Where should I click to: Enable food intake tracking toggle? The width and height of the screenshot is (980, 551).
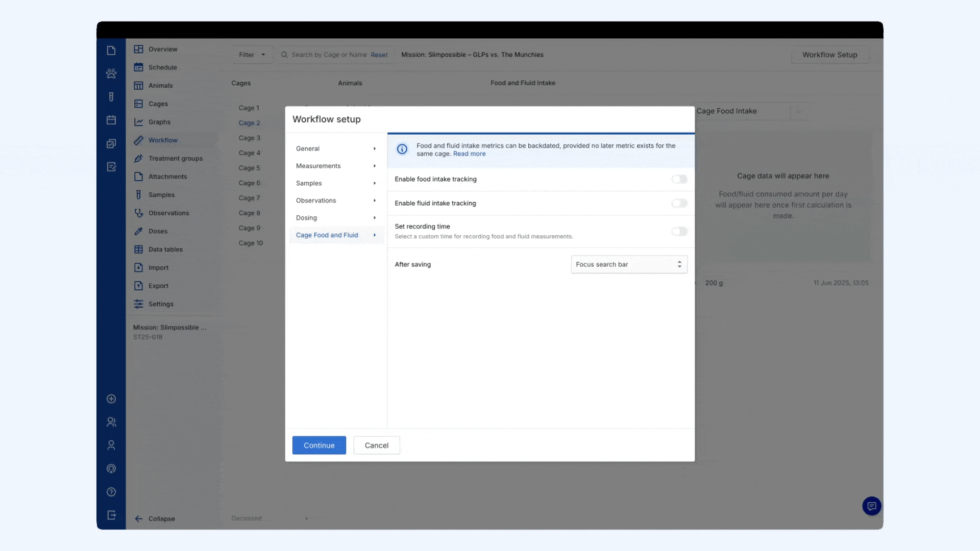pyautogui.click(x=679, y=179)
